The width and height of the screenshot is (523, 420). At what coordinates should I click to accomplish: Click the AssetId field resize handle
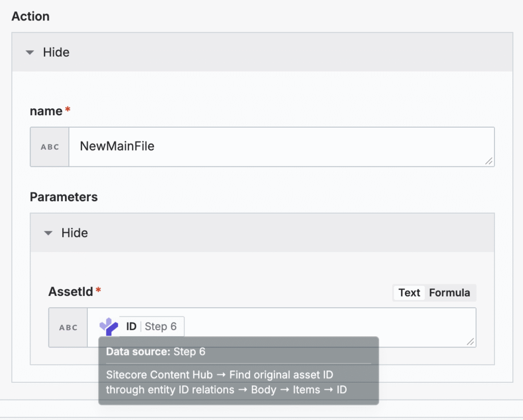[470, 342]
